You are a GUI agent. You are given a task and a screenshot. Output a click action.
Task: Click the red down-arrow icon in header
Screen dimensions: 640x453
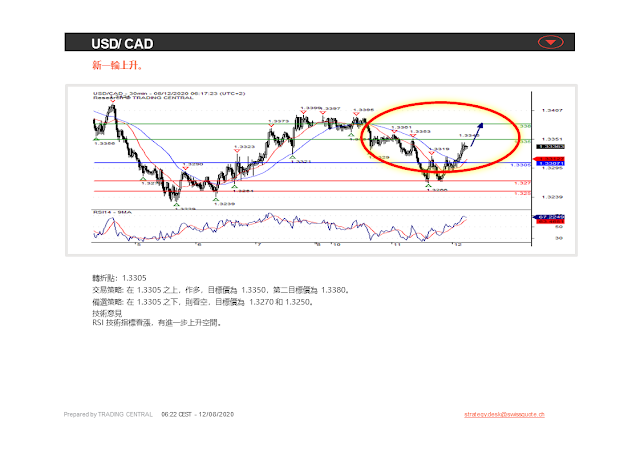(551, 42)
